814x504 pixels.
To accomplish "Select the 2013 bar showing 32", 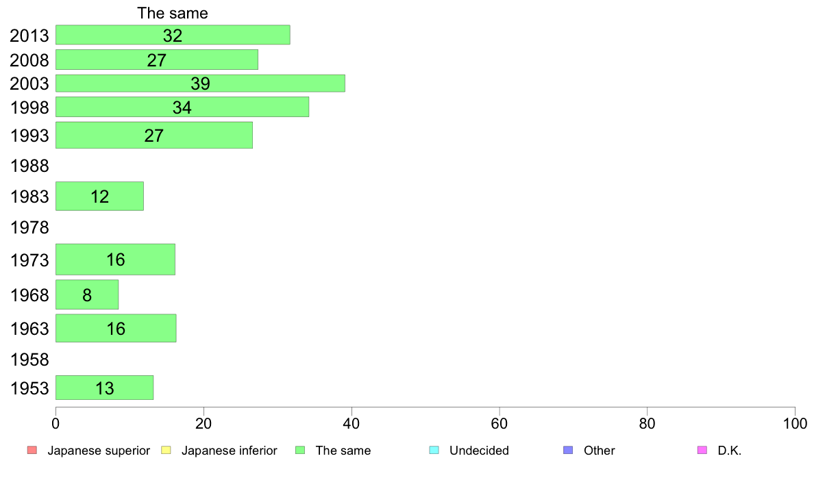I will pyautogui.click(x=173, y=35).
